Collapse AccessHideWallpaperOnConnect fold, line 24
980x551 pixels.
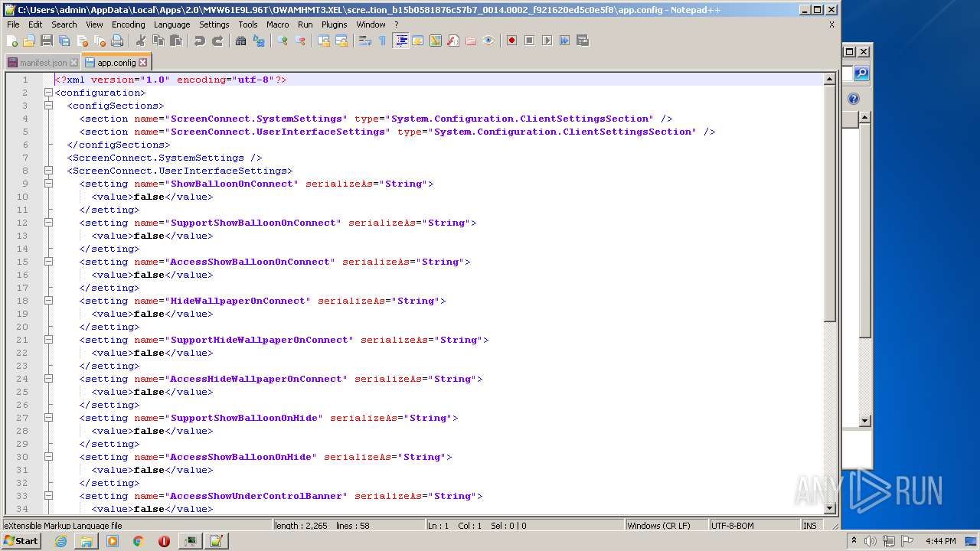point(48,379)
